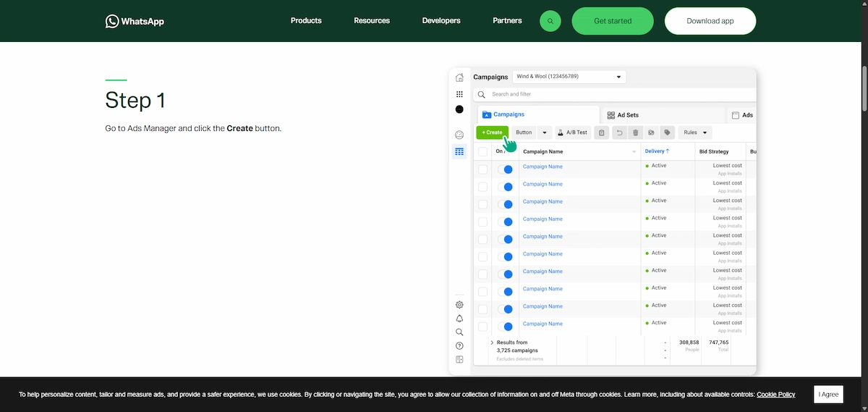Sort by the Delivery column header
This screenshot has width=868, height=412.
pos(657,151)
